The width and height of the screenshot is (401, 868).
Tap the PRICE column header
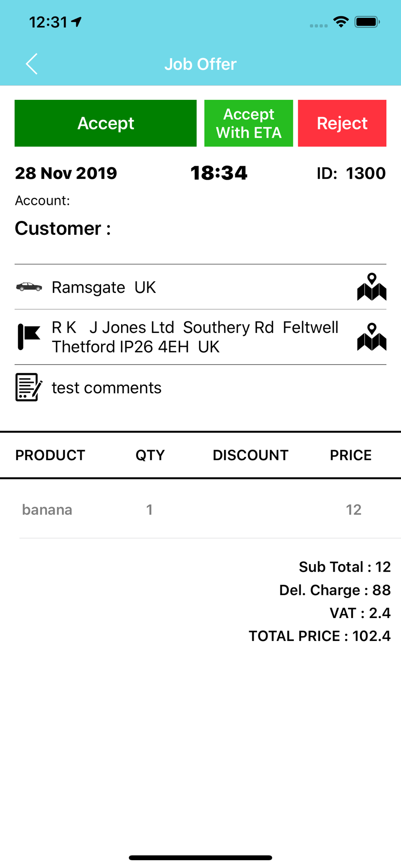(x=351, y=455)
